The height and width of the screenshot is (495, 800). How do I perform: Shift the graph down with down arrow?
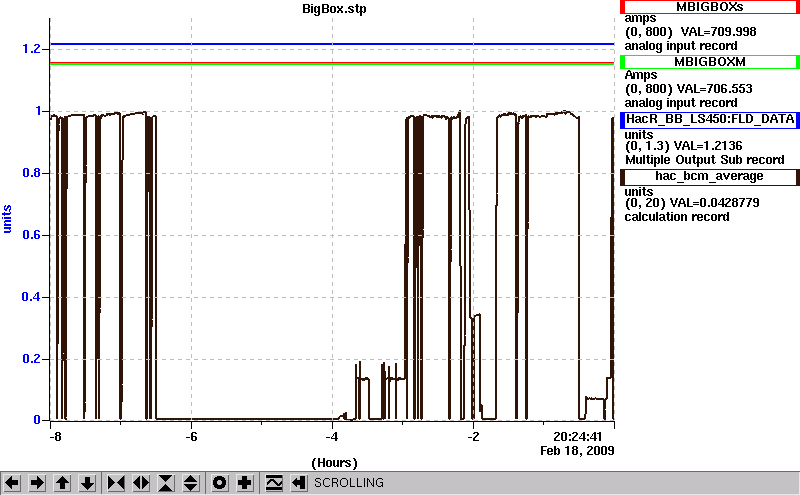[88, 483]
